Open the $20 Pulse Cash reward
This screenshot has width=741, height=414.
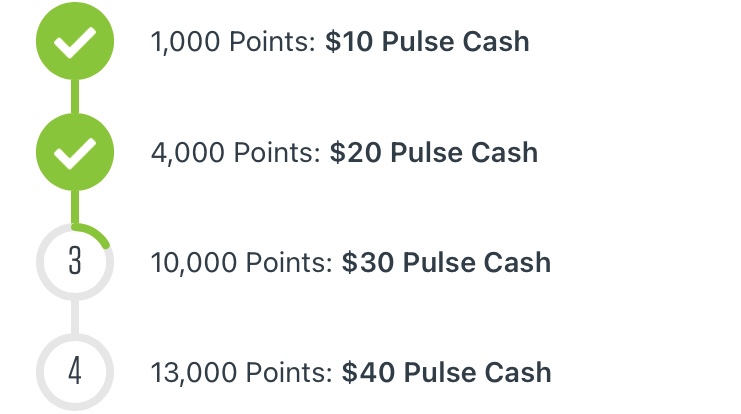[434, 153]
